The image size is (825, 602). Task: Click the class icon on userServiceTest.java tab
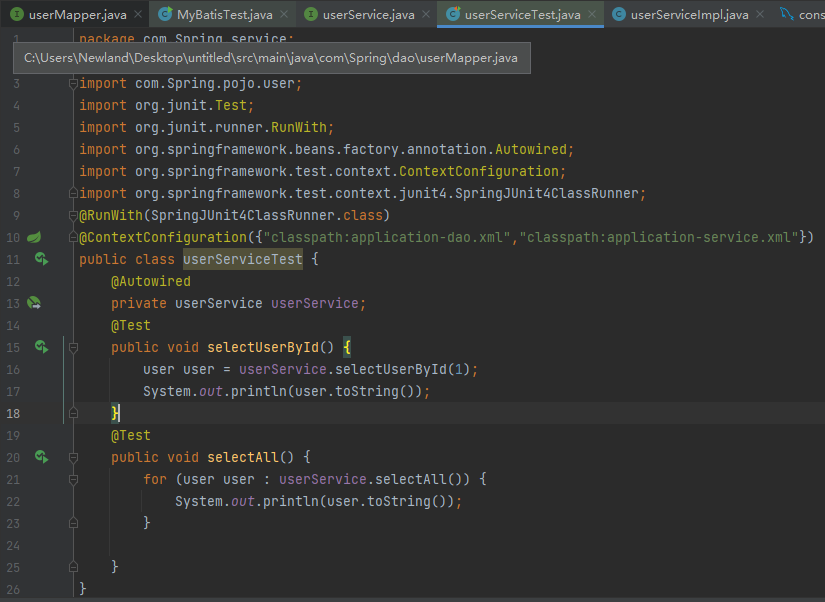[x=453, y=14]
